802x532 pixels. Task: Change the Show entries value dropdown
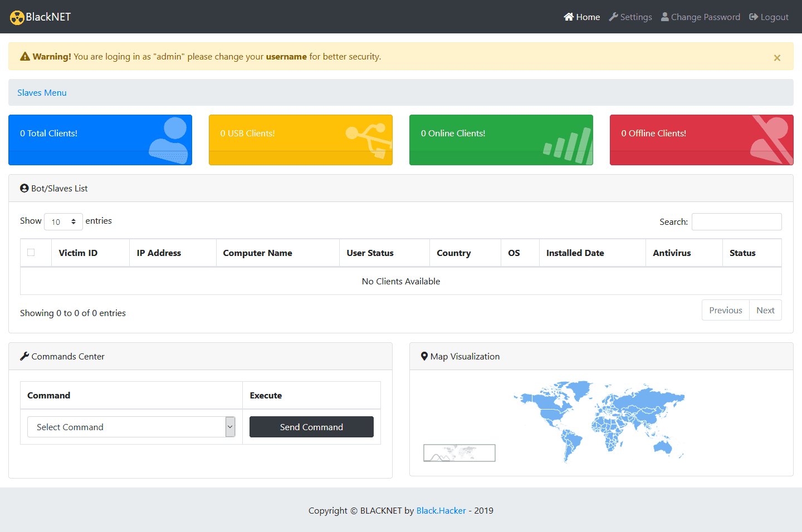(x=63, y=221)
